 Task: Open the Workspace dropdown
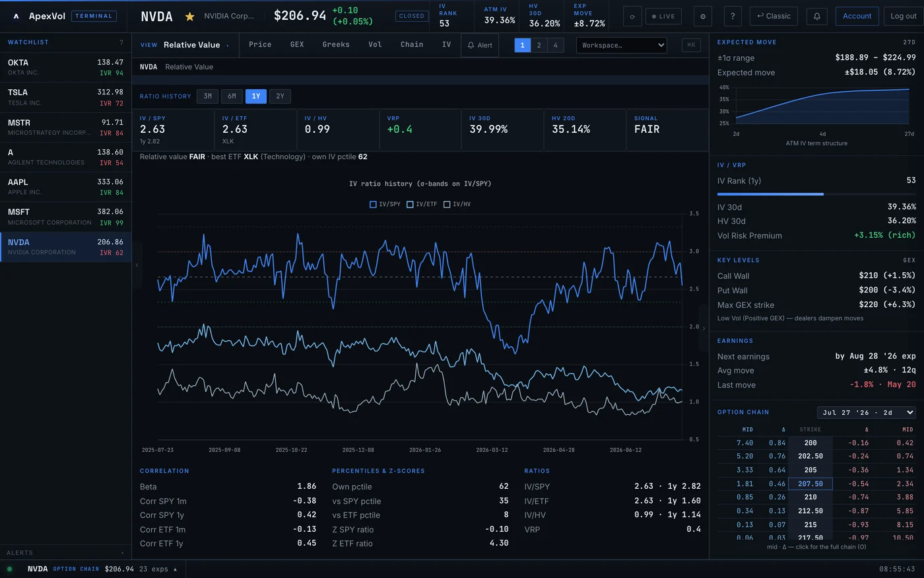tap(622, 45)
